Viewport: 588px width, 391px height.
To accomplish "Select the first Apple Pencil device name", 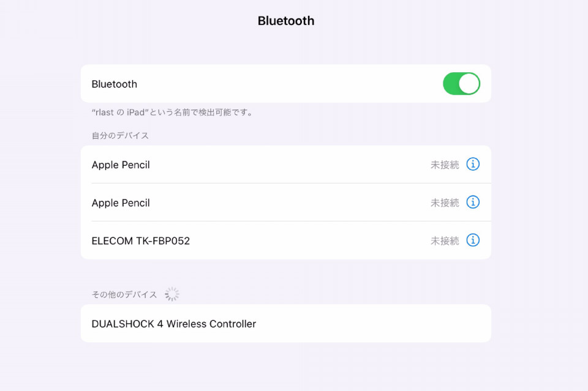I will click(121, 165).
